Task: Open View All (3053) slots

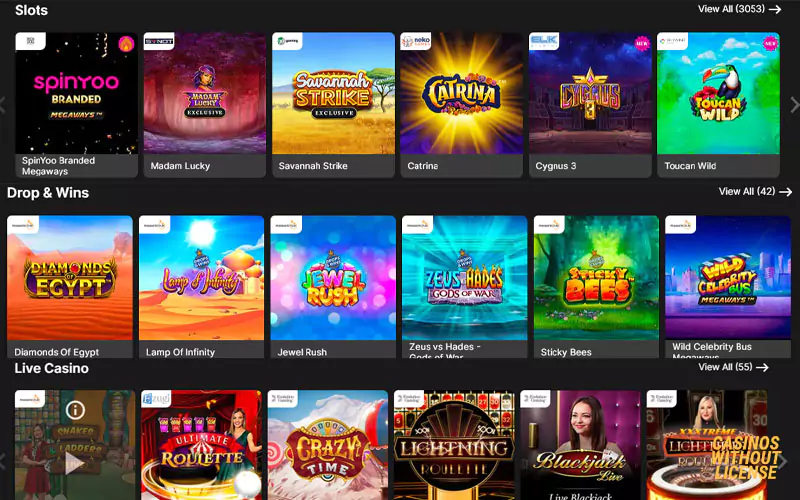Action: [739, 9]
